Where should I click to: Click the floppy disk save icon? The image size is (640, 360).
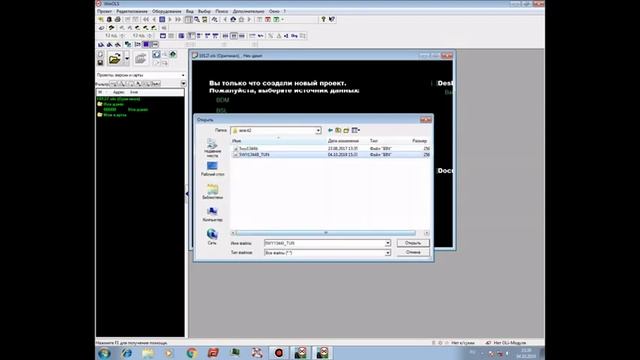tap(100, 62)
